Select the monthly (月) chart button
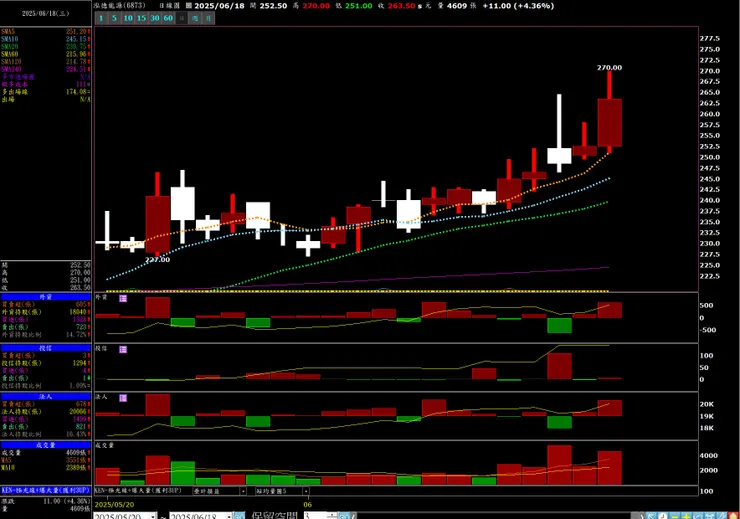740x519 pixels. (x=208, y=18)
